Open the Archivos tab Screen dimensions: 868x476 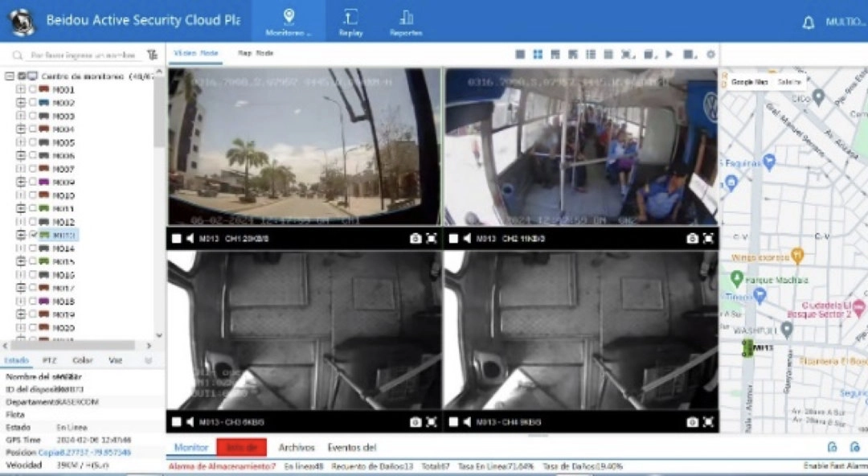click(x=296, y=447)
